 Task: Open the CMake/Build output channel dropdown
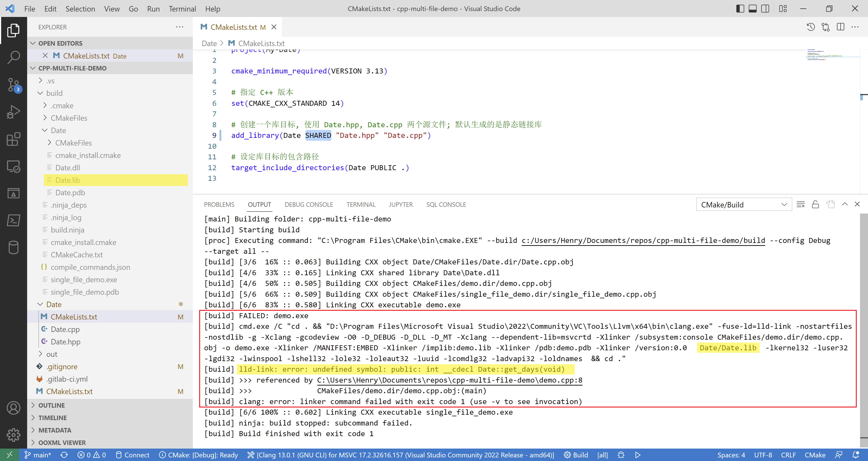coord(744,205)
